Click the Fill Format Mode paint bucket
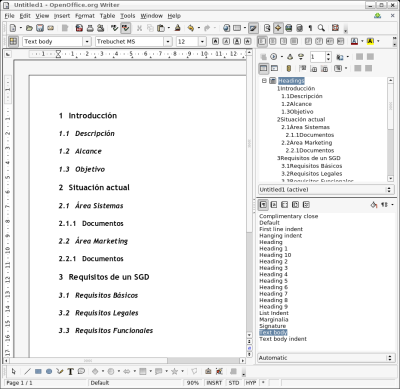Screen dimensions: 400x389 (374, 205)
